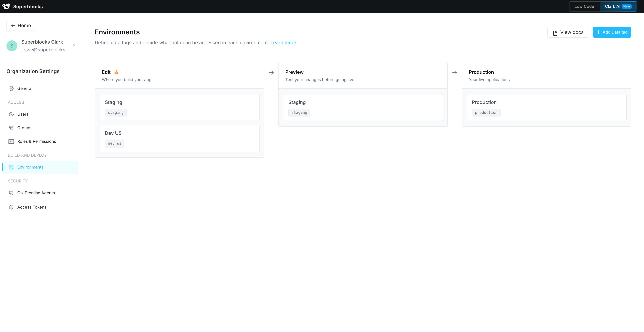Click the Superblocks koala logo icon
Image resolution: width=644 pixels, height=332 pixels.
pos(6,6)
